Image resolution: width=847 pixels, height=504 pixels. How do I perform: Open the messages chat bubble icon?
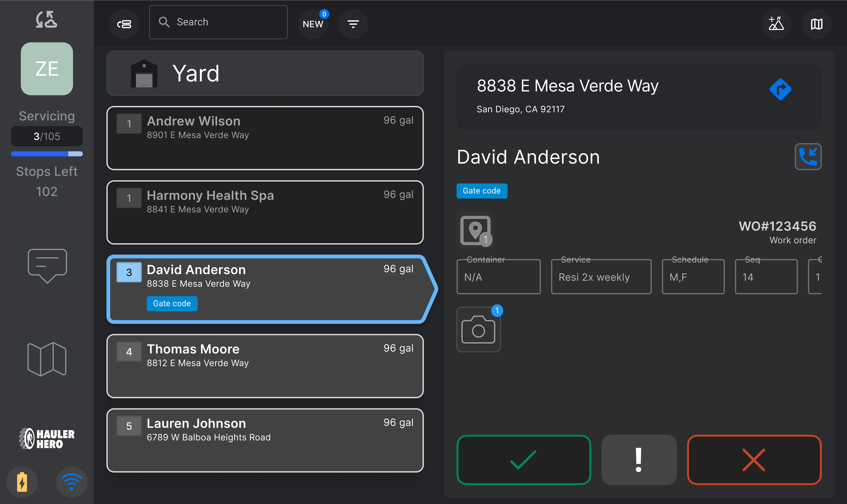pos(47,266)
